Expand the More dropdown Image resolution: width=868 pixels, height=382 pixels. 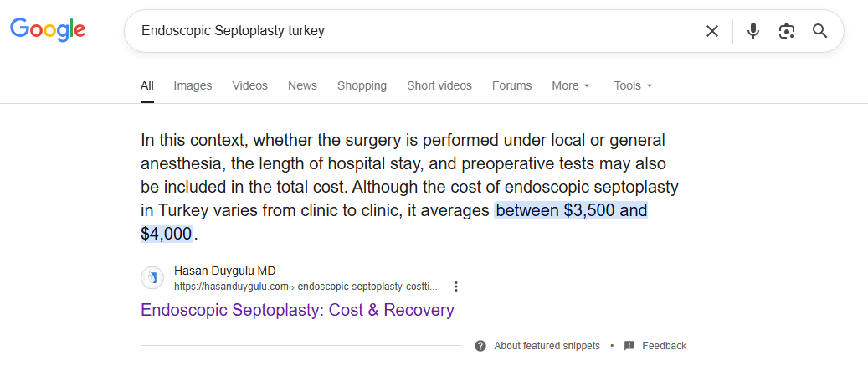coord(571,86)
